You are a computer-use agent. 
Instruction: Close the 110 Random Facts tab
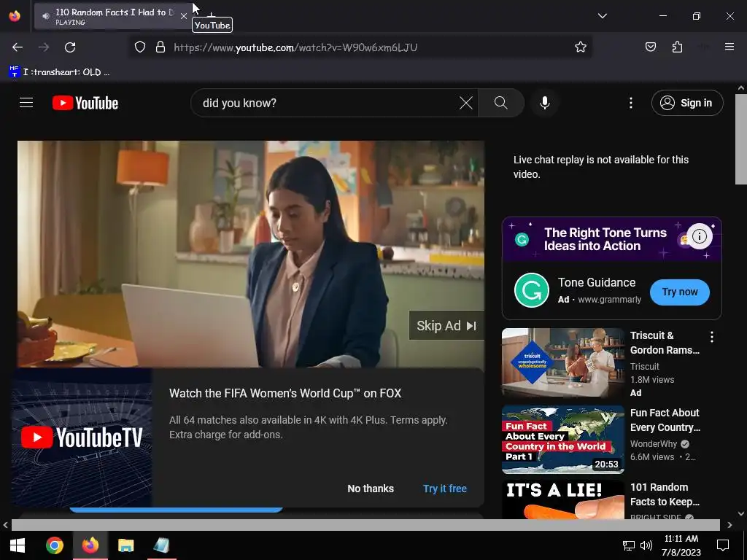pos(183,16)
